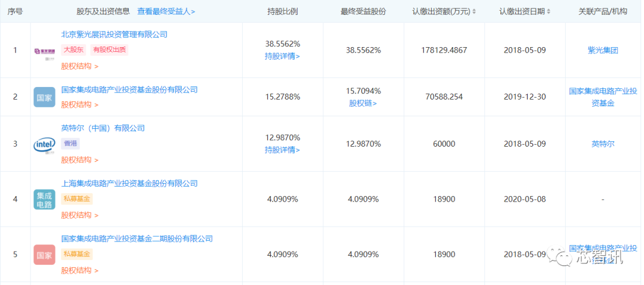This screenshot has height=285, width=644.
Task: Click 私募基金 tag on 二期 fund row
Action: tap(77, 254)
